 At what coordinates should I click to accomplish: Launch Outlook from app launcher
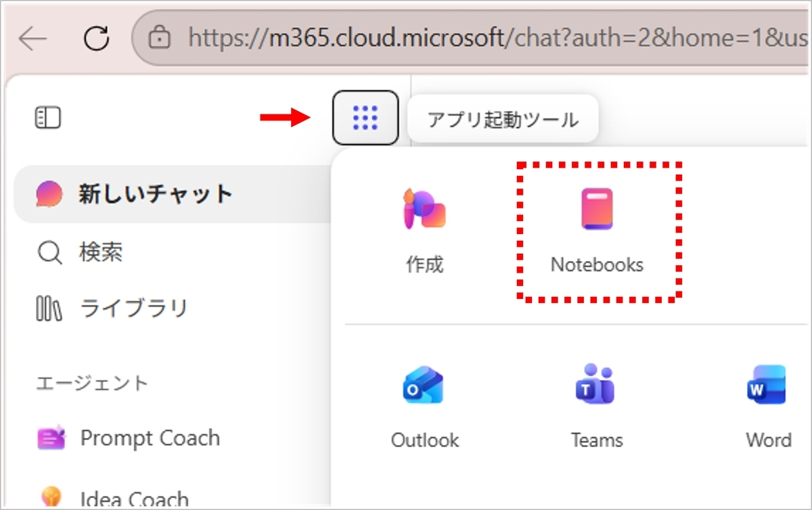click(425, 407)
